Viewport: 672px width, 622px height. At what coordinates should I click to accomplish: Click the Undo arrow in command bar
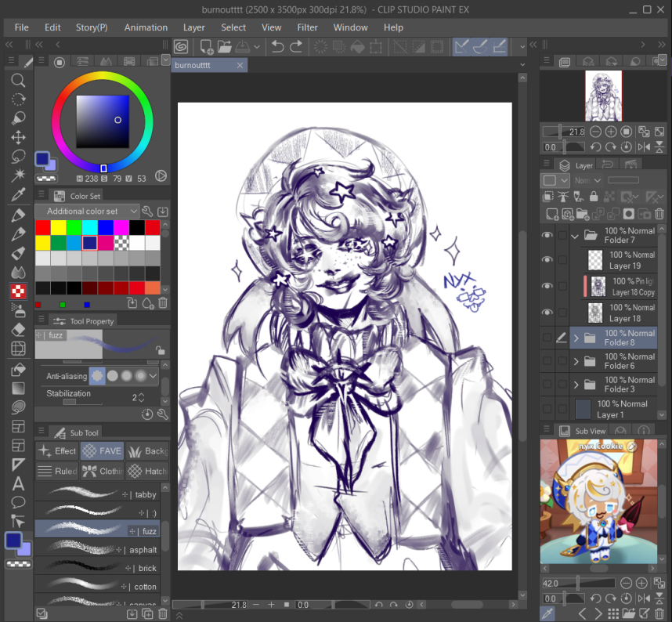[x=278, y=46]
